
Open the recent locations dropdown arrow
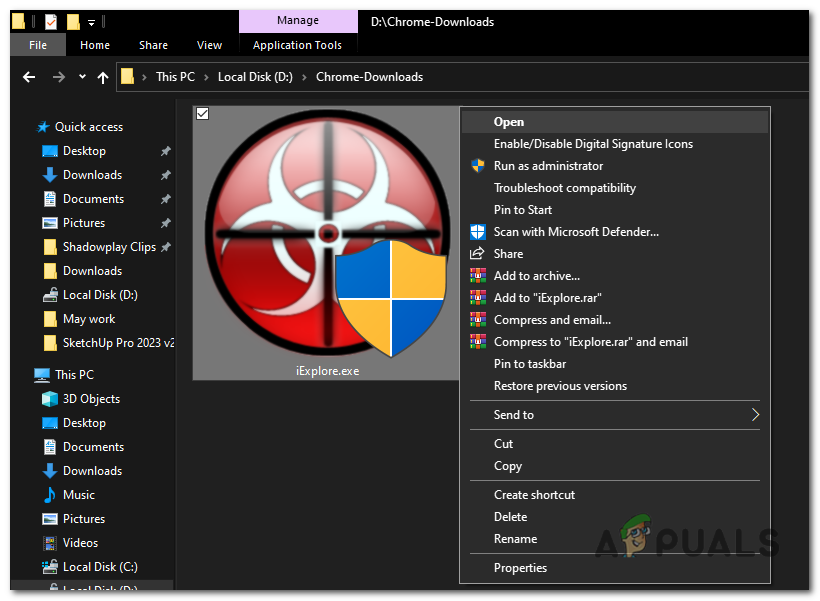point(82,77)
